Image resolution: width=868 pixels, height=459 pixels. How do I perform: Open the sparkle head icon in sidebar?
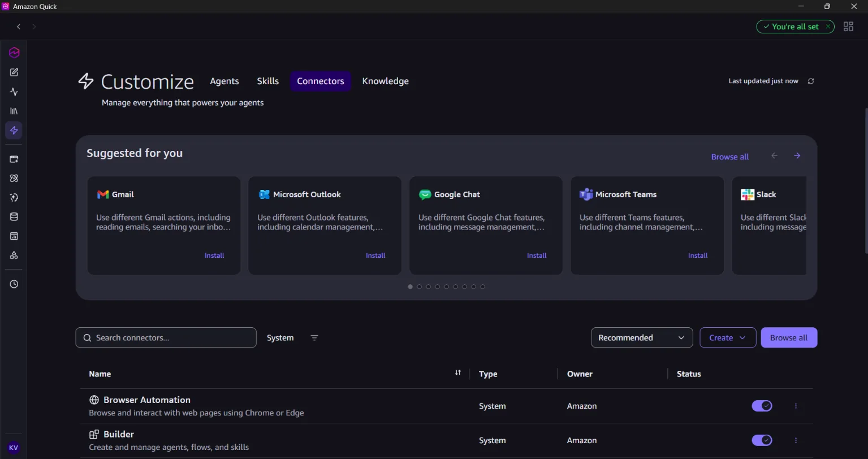14,197
